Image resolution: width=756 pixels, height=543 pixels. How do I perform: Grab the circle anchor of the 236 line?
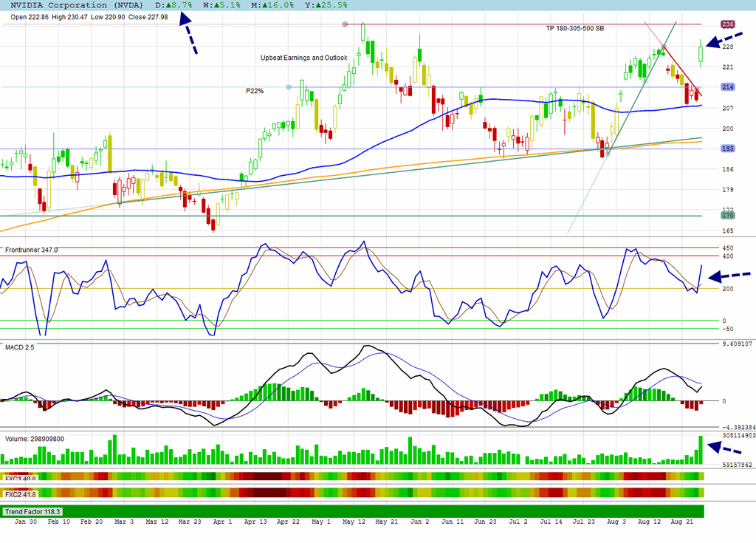[x=345, y=24]
